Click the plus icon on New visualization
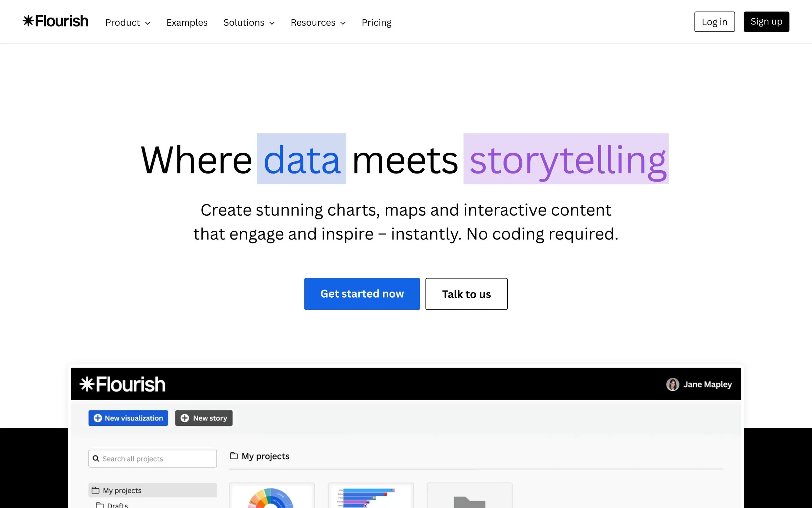This screenshot has height=508, width=812. coord(98,418)
